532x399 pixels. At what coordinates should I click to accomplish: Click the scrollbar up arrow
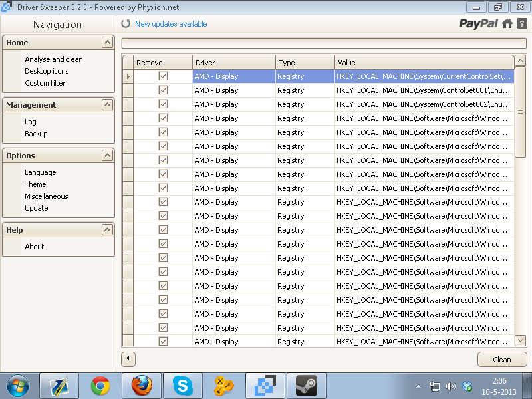pyautogui.click(x=520, y=61)
